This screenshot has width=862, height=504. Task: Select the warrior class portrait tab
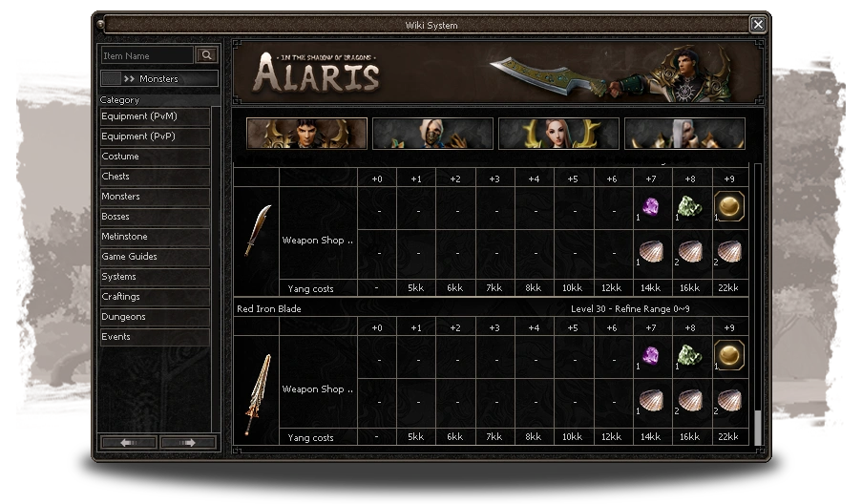click(306, 133)
